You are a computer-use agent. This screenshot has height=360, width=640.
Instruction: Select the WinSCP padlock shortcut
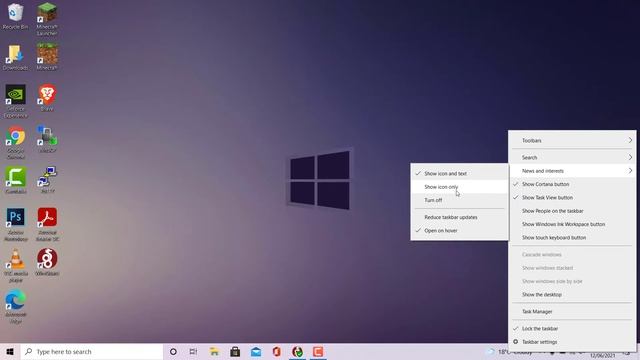[47, 140]
